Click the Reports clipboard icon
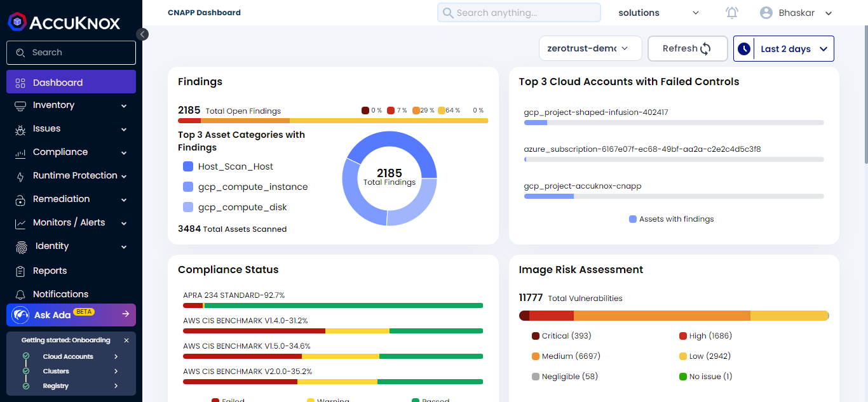Screen dimensions: 868x402 point(20,271)
